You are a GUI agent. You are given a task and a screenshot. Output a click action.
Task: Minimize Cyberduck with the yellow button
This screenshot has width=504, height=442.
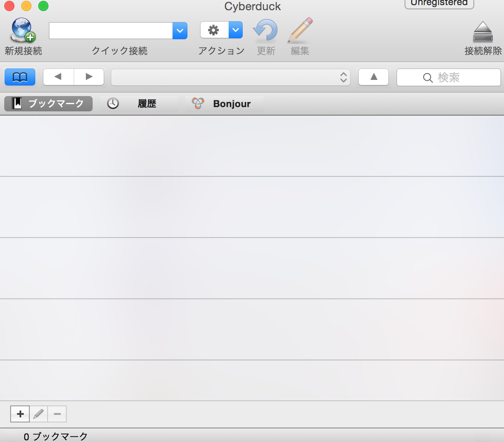[x=26, y=6]
